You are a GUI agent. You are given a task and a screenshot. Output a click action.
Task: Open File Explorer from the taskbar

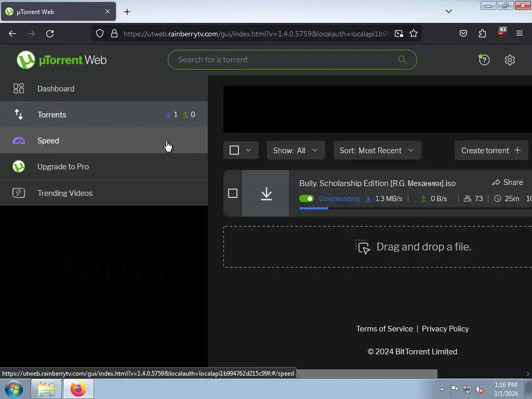(46, 389)
